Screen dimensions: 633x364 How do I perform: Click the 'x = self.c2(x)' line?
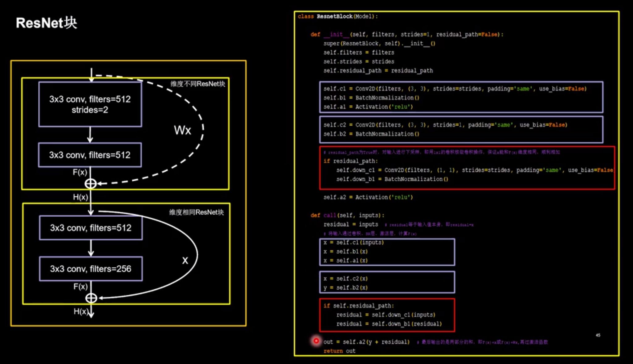click(346, 279)
